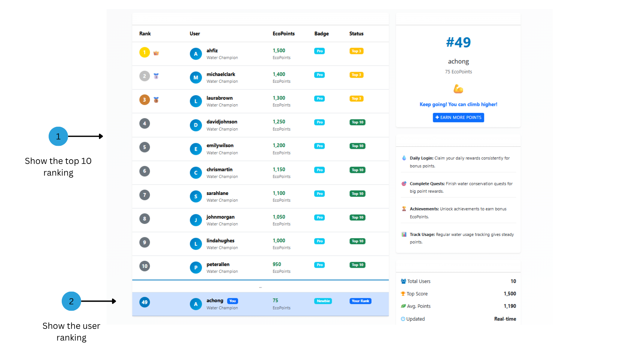Click the Top 3 status for laurabrown
The width and height of the screenshot is (644, 362).
pos(356,99)
